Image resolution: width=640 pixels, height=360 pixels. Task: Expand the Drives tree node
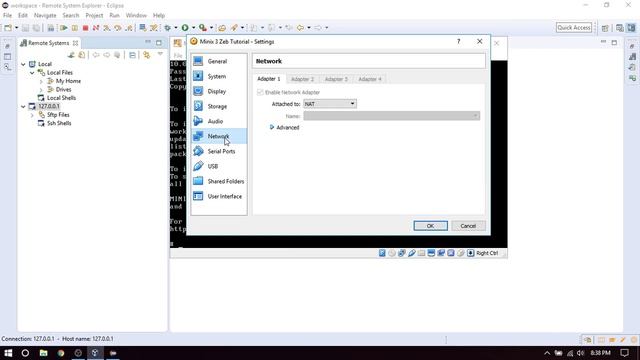(41, 89)
